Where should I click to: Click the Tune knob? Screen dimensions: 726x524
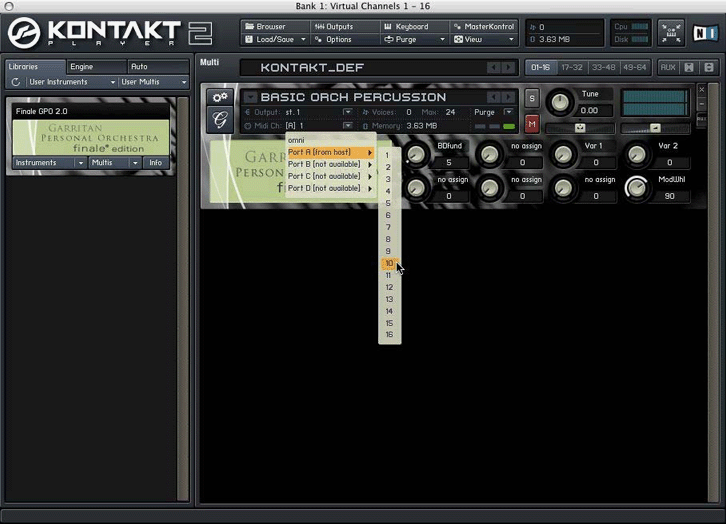click(559, 102)
